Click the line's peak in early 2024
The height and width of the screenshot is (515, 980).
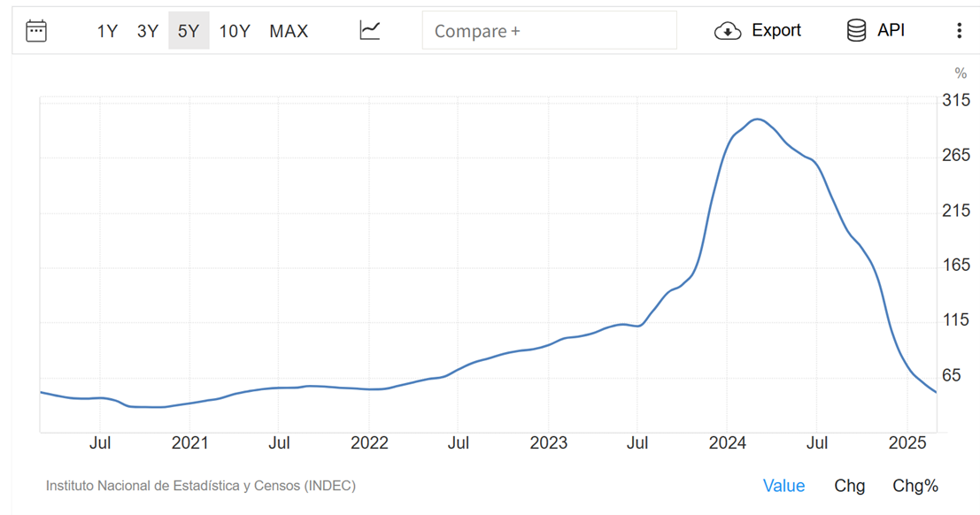pos(757,119)
